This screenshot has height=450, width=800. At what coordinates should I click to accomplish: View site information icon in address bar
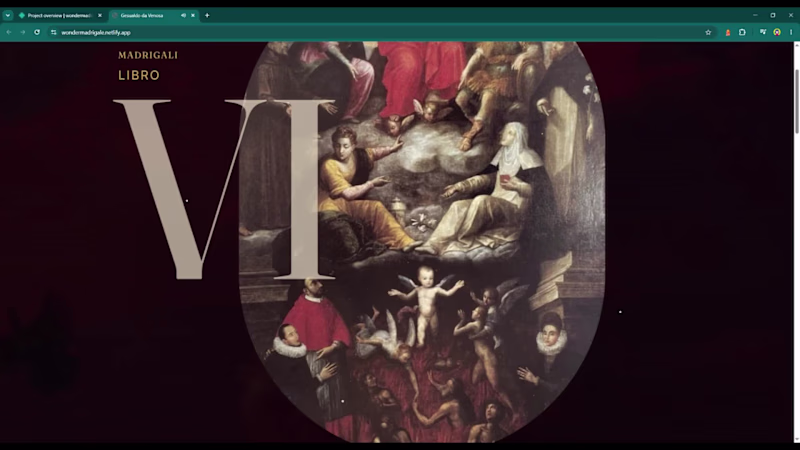click(x=54, y=32)
